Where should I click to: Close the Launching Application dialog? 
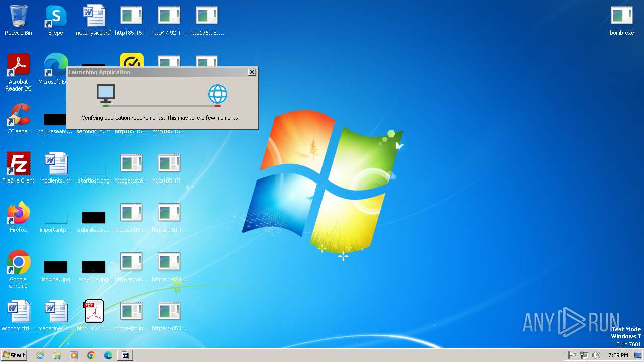point(252,72)
